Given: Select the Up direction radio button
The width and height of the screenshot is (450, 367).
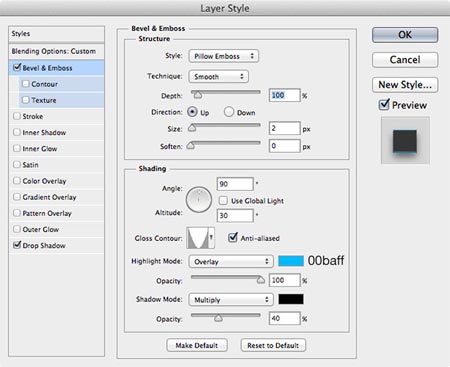Looking at the screenshot, I should (x=192, y=112).
